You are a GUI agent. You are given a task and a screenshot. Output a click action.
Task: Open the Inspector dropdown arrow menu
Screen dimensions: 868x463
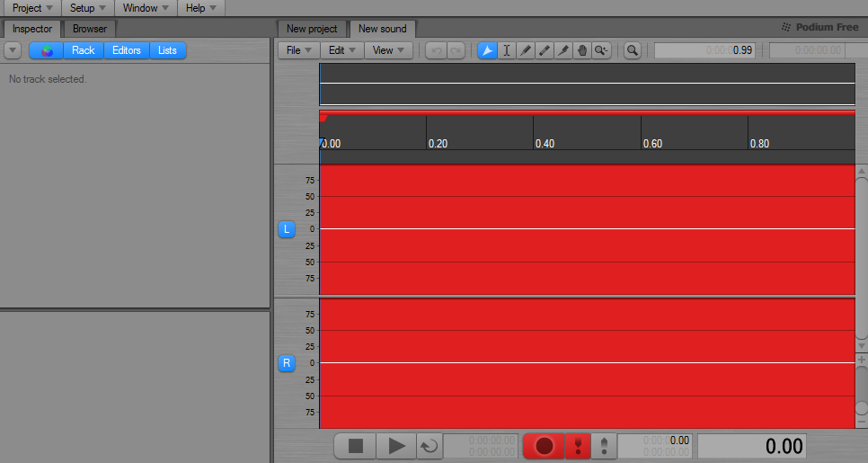click(13, 50)
